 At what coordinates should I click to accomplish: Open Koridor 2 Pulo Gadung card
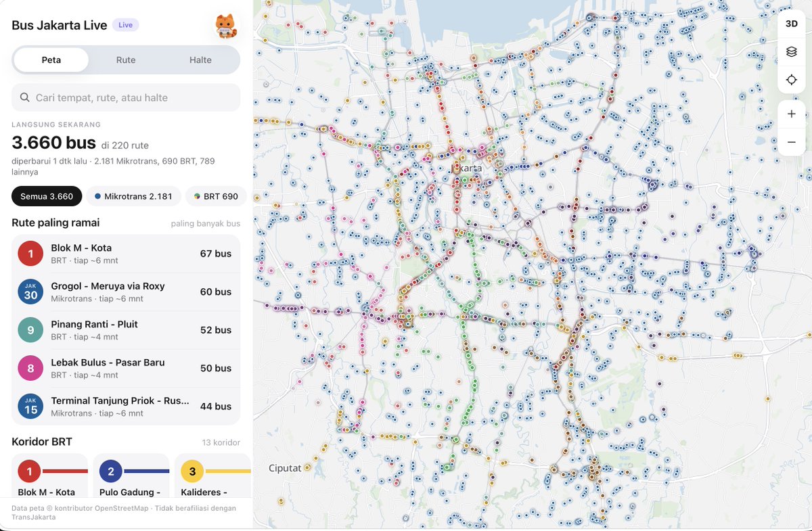click(x=131, y=476)
